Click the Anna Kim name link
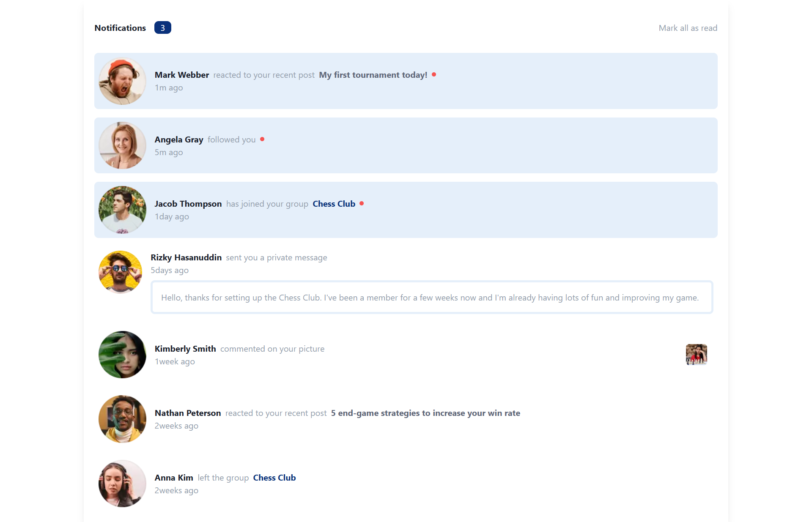 tap(174, 478)
